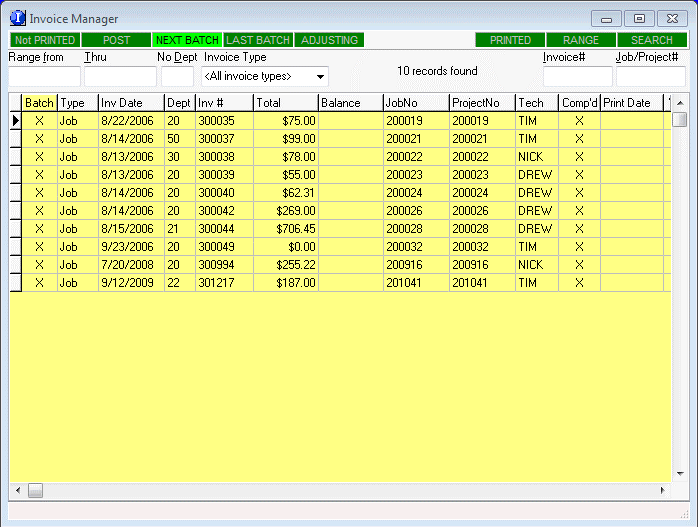Click the 9/12/2009 date cell
Screen dimensions: 698x527
click(131, 283)
